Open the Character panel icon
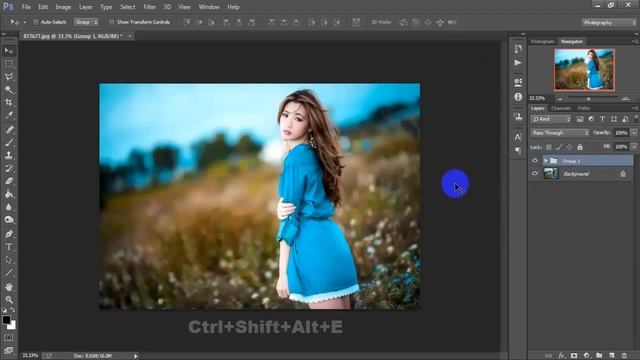 pyautogui.click(x=518, y=137)
